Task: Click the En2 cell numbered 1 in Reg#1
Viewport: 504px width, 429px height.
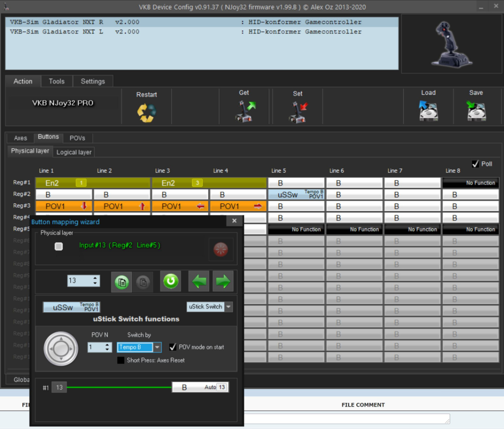Action: click(x=92, y=183)
